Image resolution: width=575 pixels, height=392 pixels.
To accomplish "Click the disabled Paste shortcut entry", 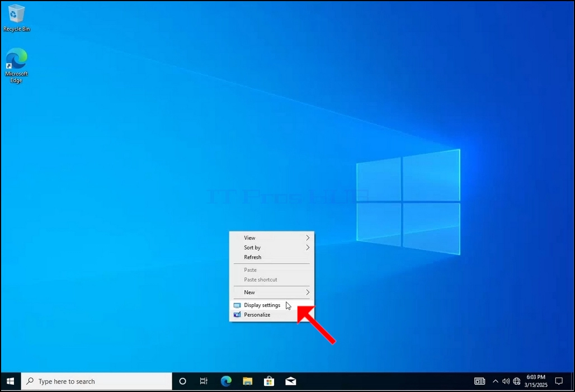I will pyautogui.click(x=272, y=280).
